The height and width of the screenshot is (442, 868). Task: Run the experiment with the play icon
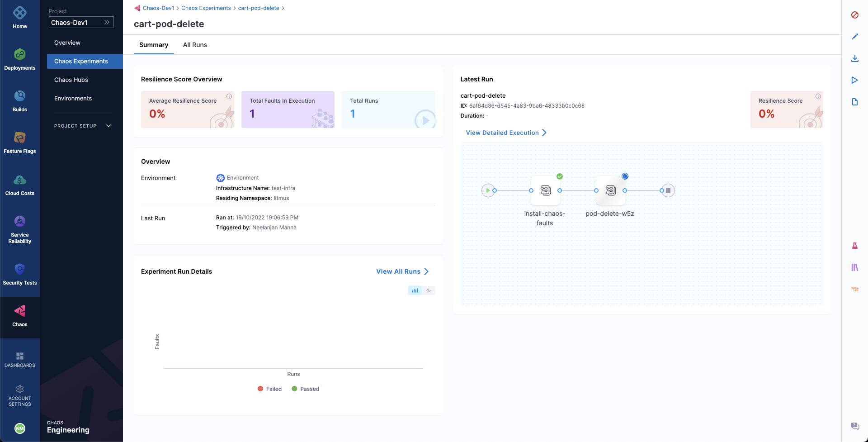[x=854, y=80]
